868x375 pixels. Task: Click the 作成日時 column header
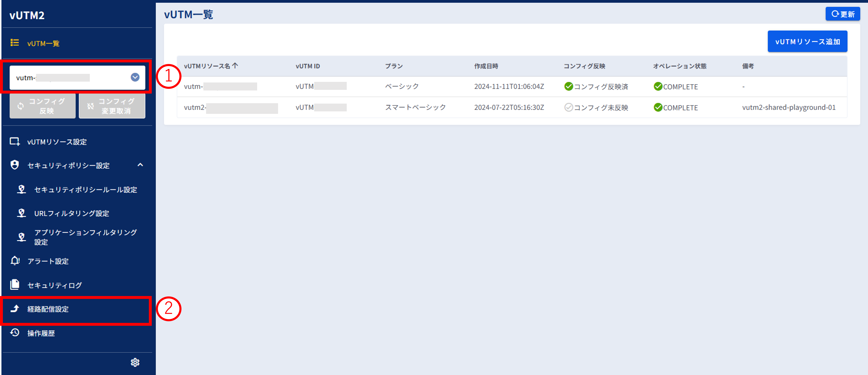pos(486,66)
